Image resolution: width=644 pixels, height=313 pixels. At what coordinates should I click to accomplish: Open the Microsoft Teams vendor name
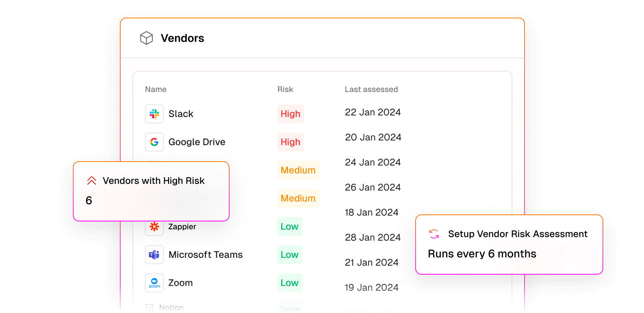click(x=206, y=255)
